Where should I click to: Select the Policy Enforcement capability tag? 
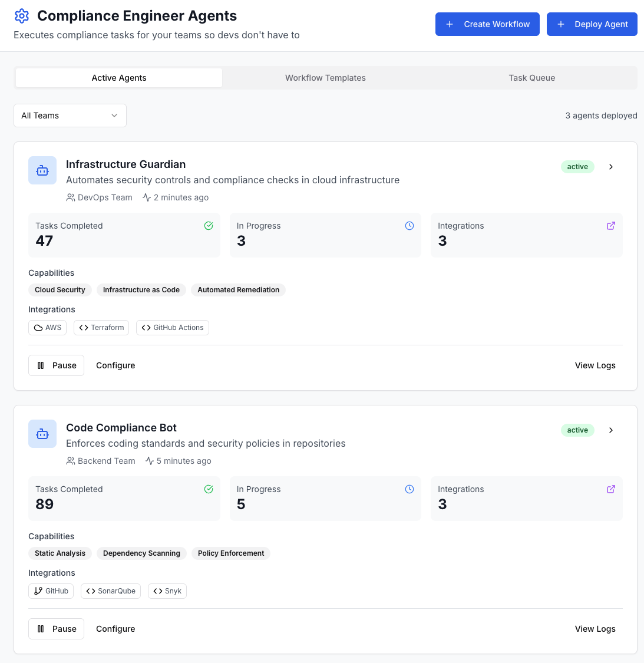[x=231, y=553]
